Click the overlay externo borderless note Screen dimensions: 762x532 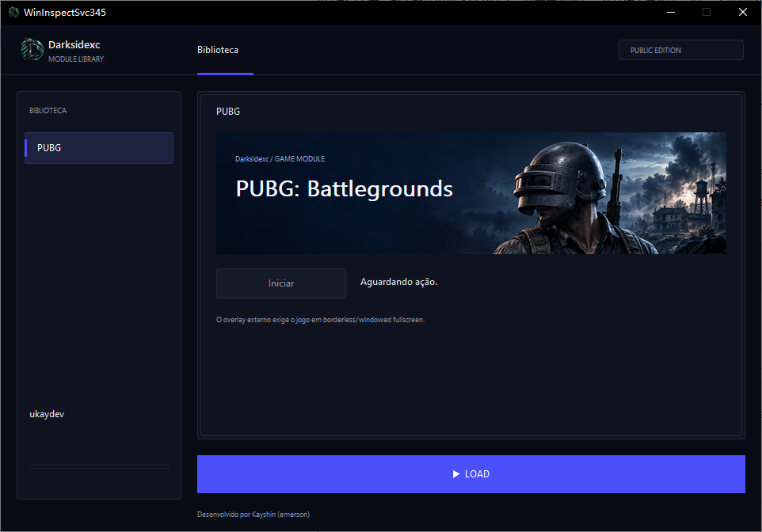point(320,320)
